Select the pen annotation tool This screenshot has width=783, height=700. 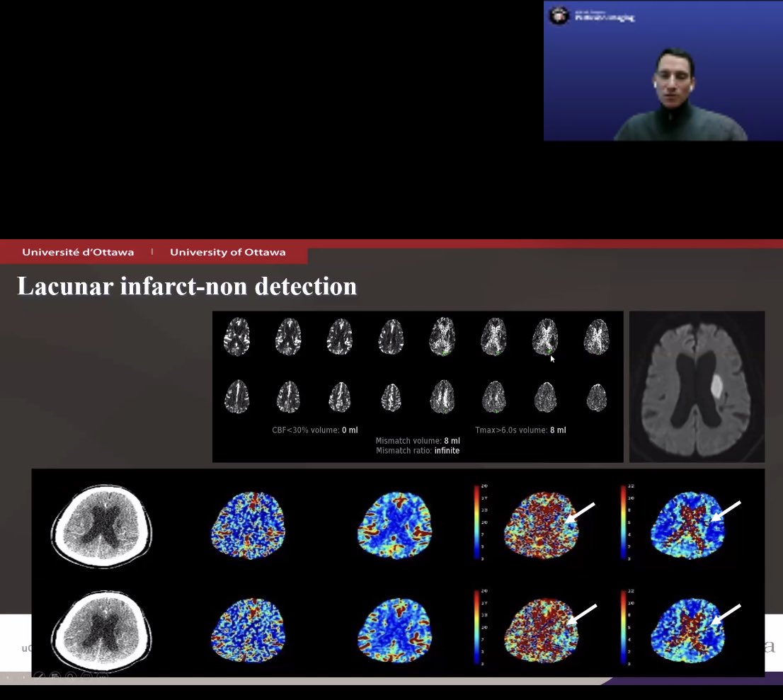pyautogui.click(x=40, y=676)
